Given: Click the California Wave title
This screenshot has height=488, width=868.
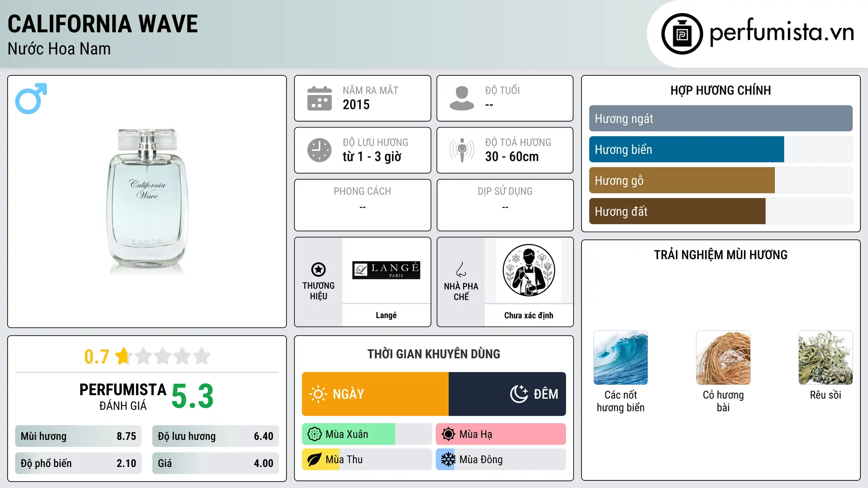Looking at the screenshot, I should 103,24.
